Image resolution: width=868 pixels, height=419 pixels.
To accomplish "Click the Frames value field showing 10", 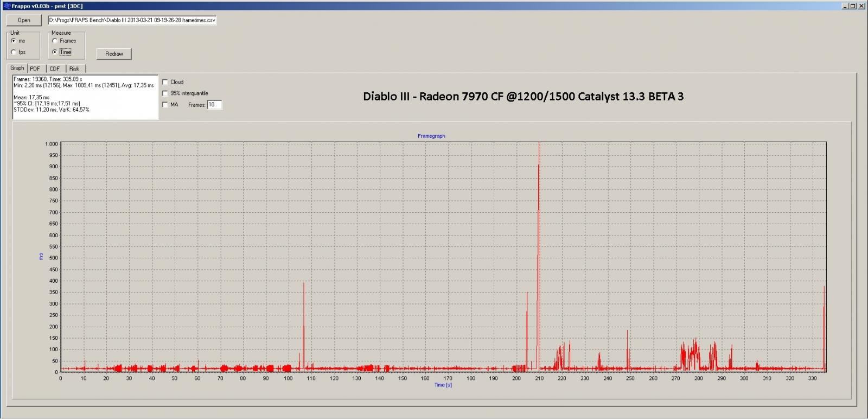I will click(214, 105).
